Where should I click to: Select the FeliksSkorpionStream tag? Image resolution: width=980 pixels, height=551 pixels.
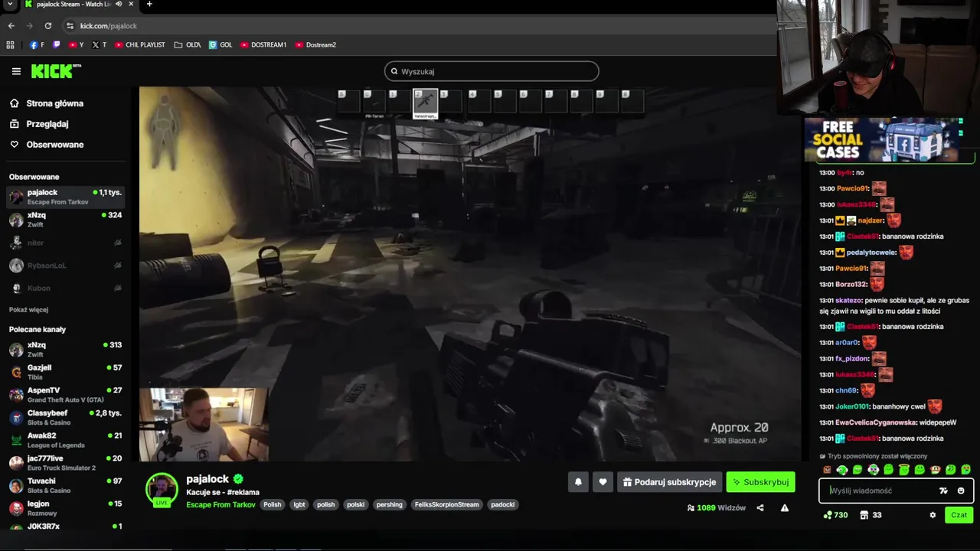pyautogui.click(x=446, y=504)
